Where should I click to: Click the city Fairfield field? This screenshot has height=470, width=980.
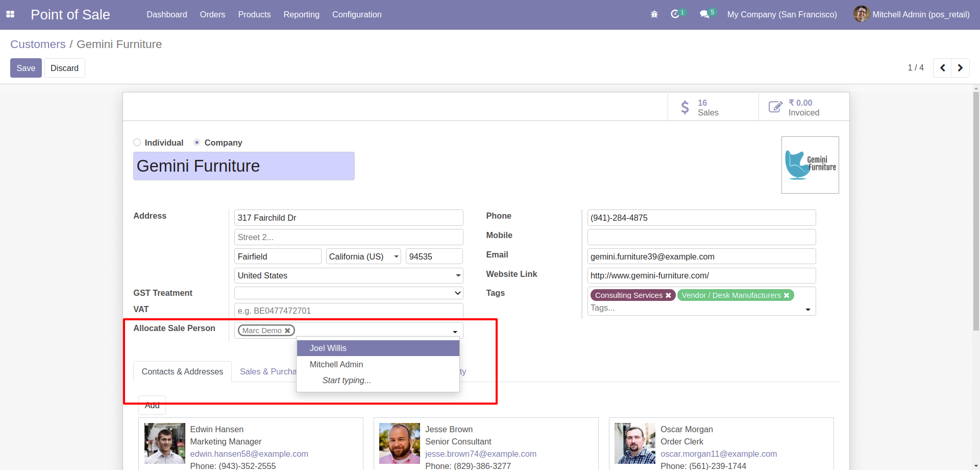click(278, 256)
